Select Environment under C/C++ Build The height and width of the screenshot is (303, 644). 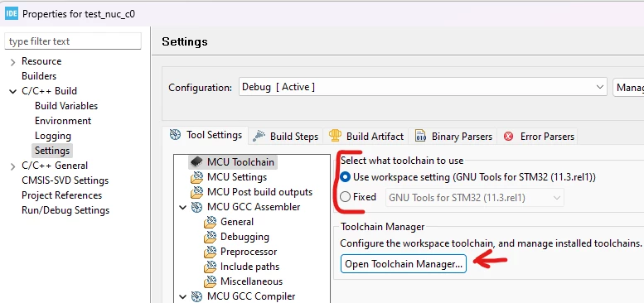click(x=63, y=121)
